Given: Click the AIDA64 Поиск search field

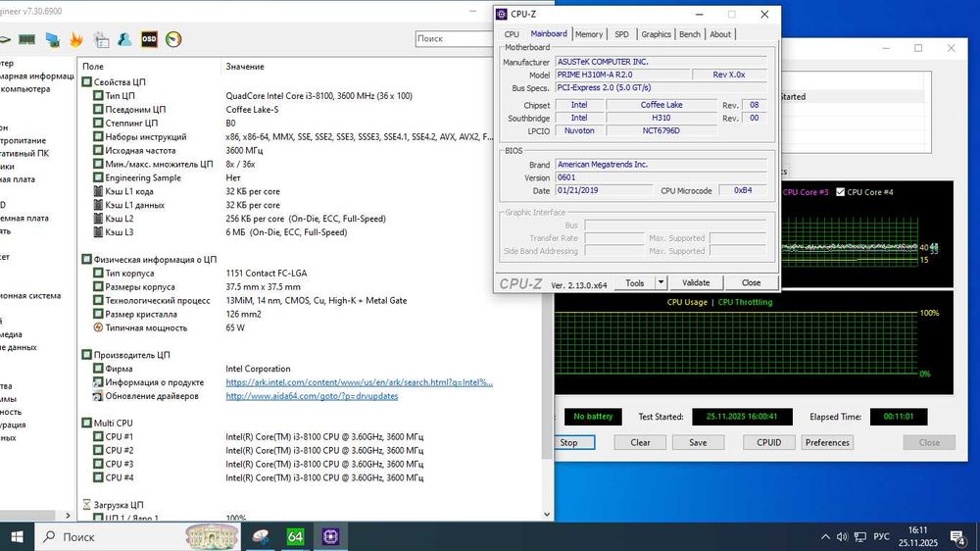Looking at the screenshot, I should coord(455,39).
